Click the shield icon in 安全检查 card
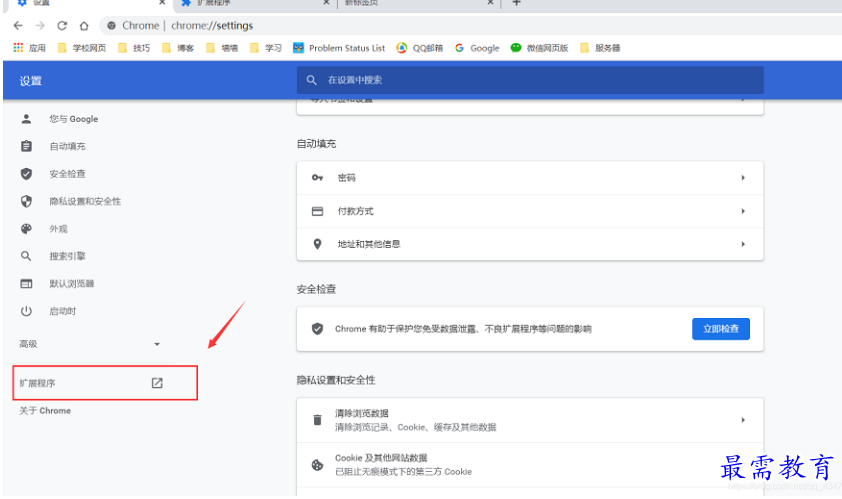This screenshot has height=499, width=842. (317, 329)
